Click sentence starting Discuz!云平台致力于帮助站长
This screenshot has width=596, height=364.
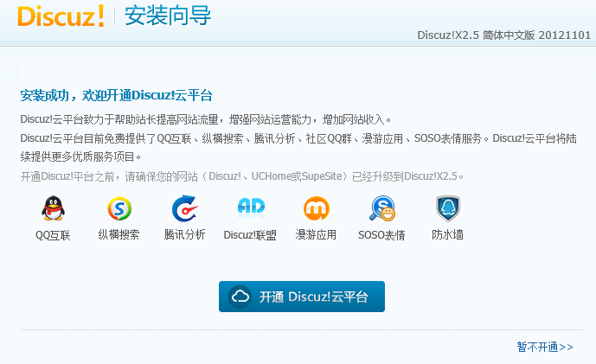click(x=206, y=119)
